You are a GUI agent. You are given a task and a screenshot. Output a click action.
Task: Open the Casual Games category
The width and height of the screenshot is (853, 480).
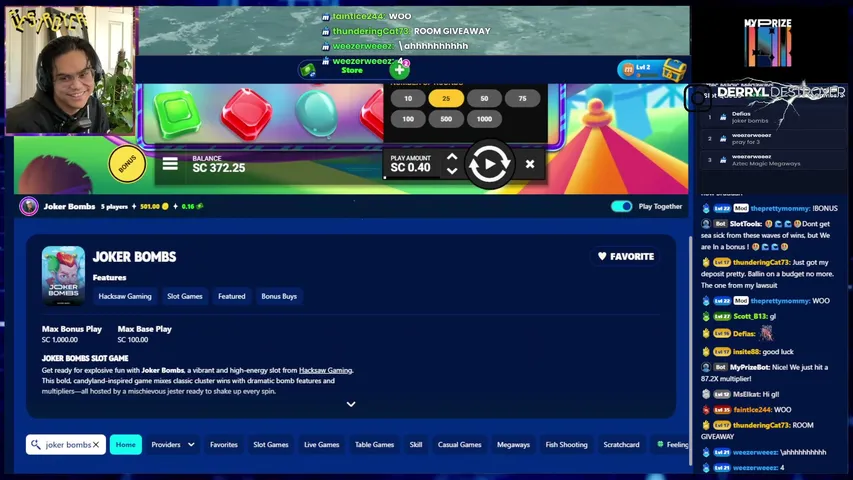pyautogui.click(x=460, y=445)
